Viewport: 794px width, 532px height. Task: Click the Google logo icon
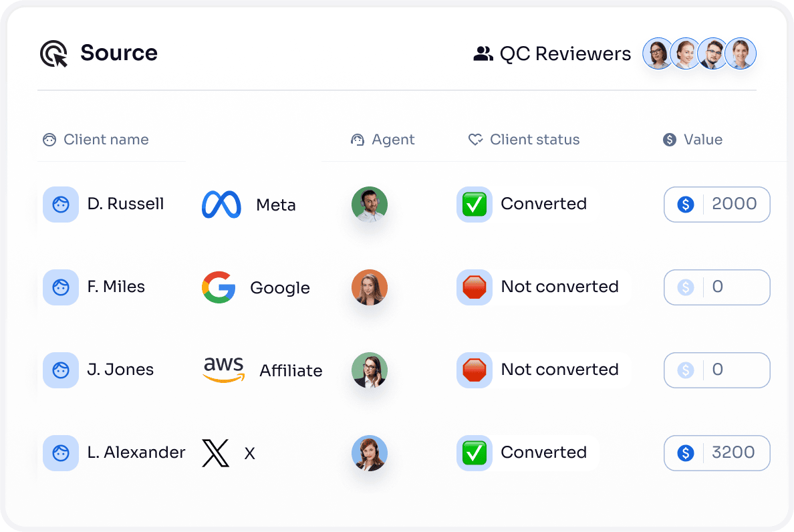coord(219,287)
